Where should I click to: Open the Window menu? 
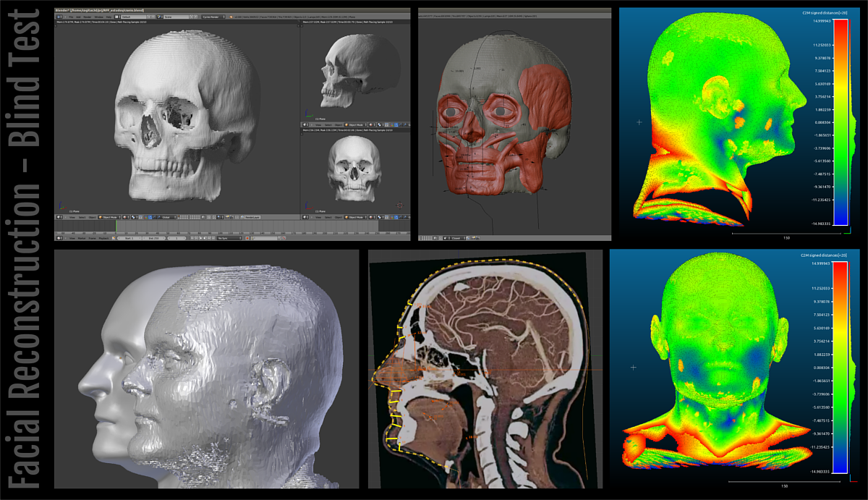(x=98, y=17)
